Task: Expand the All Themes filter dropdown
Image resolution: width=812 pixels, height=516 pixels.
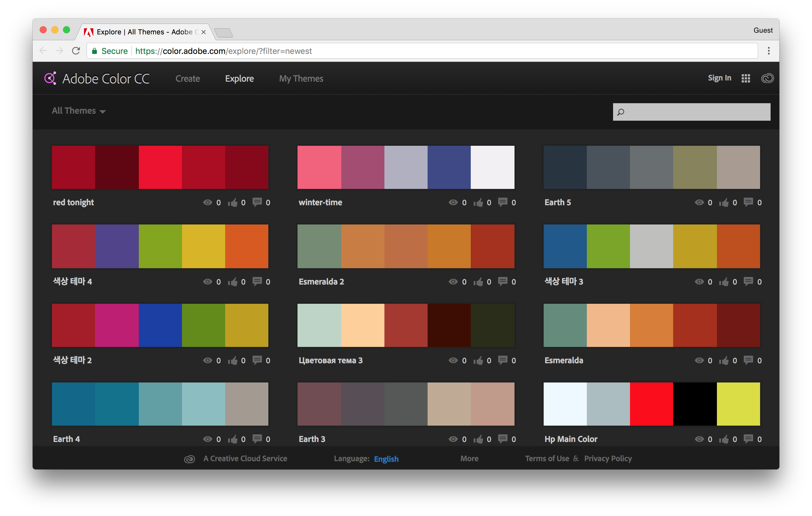Action: pyautogui.click(x=78, y=111)
